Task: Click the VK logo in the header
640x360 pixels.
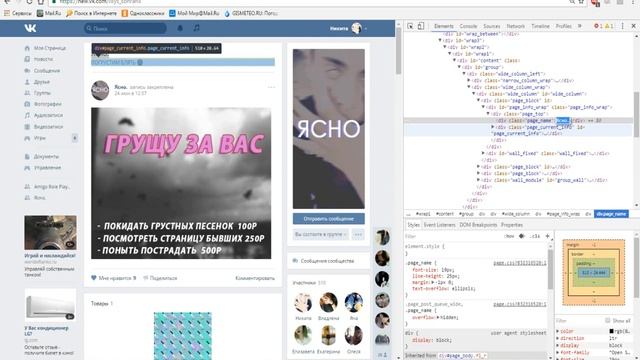Action: pyautogui.click(x=30, y=28)
